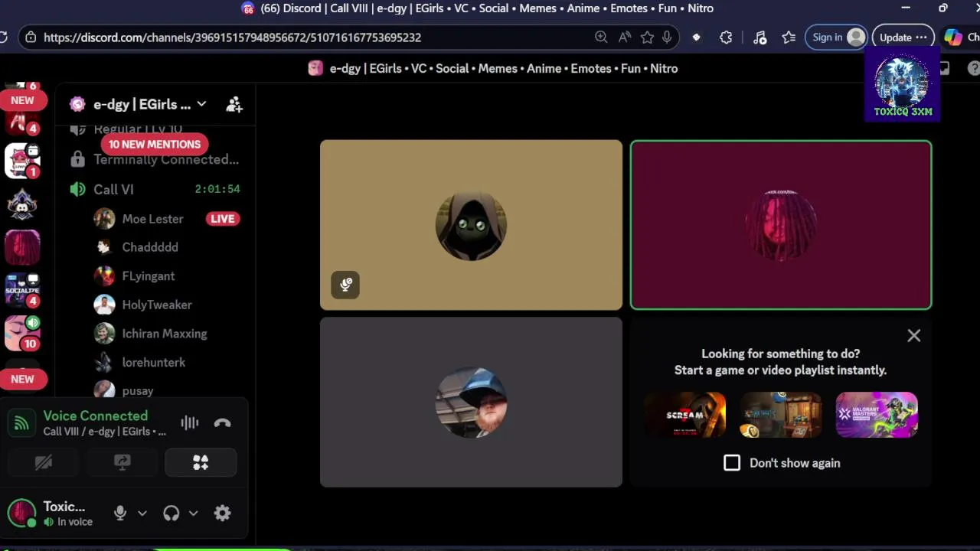Select the Terminally Connected locked channel
Image resolution: width=980 pixels, height=551 pixels.
155,159
